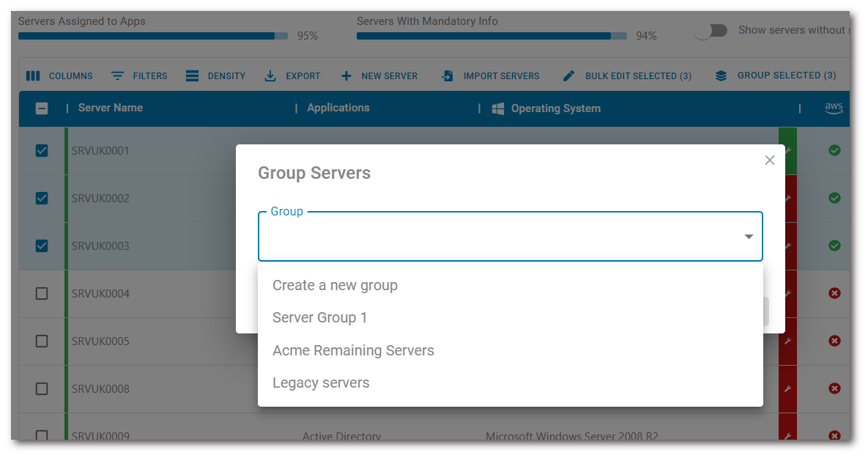Close the Group Servers dialog
The image size is (868, 458).
[x=769, y=160]
